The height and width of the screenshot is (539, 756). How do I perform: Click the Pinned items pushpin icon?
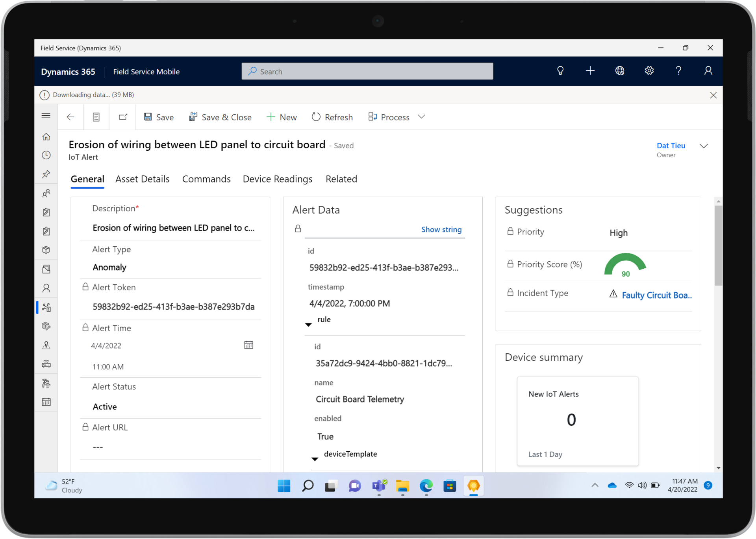click(46, 174)
